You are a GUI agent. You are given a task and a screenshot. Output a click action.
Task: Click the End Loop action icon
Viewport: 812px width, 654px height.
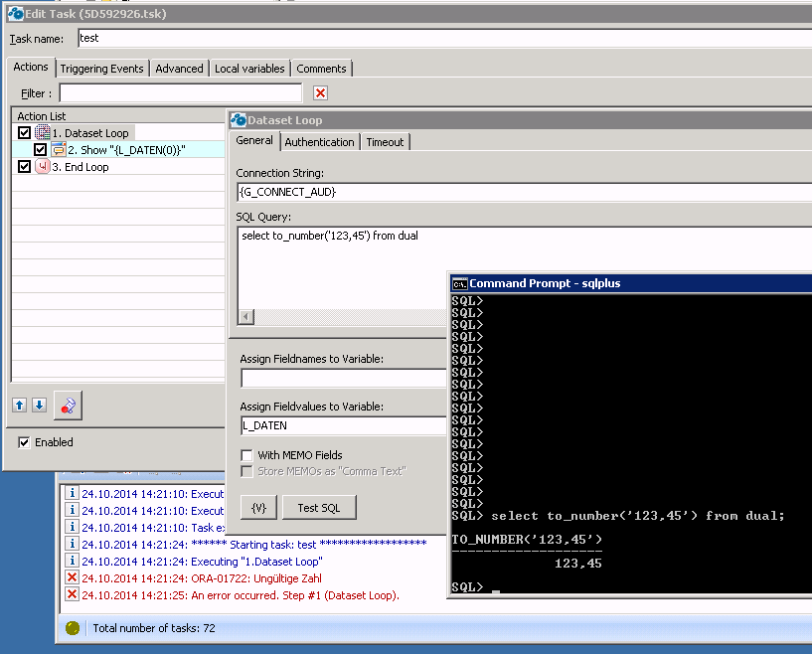[x=43, y=167]
